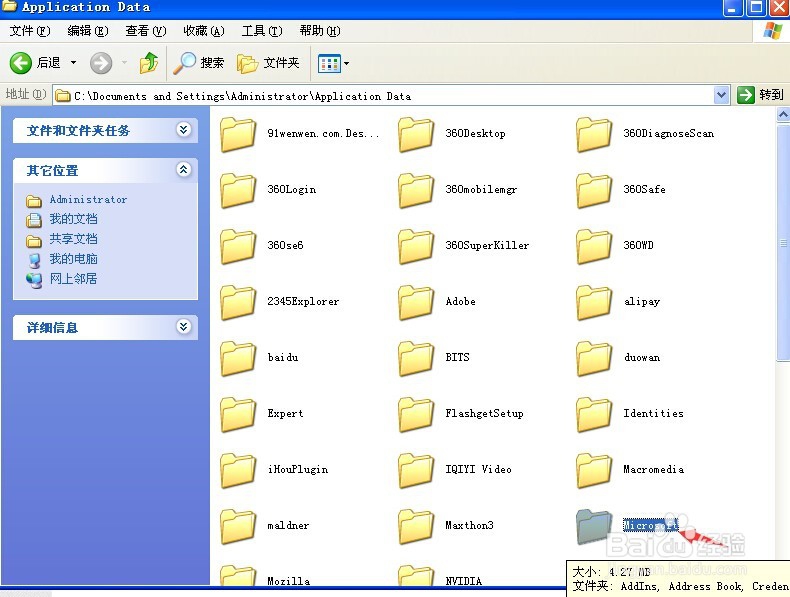Viewport: 790px width, 597px height.
Task: Open the Administrator link in sidebar
Action: coord(88,200)
